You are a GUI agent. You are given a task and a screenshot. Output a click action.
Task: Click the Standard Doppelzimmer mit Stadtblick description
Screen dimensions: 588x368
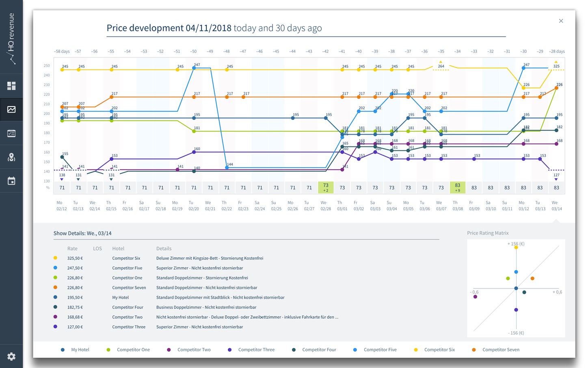tap(220, 298)
